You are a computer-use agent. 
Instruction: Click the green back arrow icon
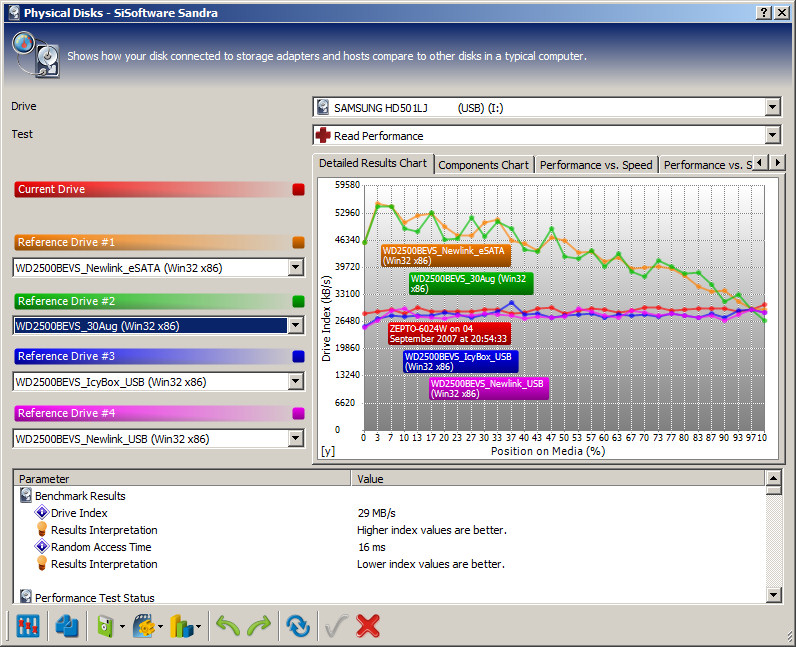228,626
